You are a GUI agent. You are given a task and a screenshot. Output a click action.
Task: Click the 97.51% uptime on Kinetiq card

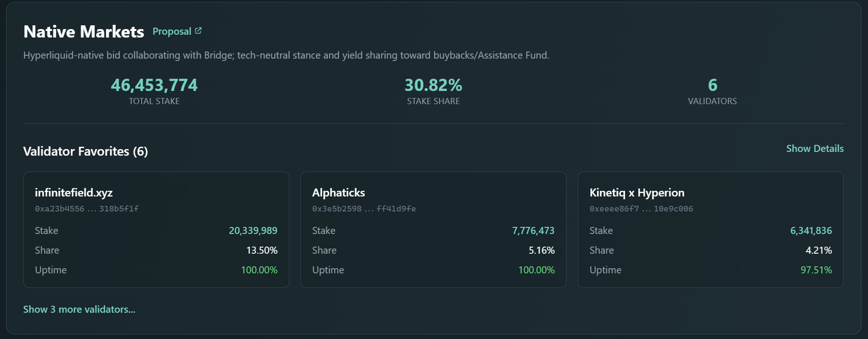[x=817, y=270]
